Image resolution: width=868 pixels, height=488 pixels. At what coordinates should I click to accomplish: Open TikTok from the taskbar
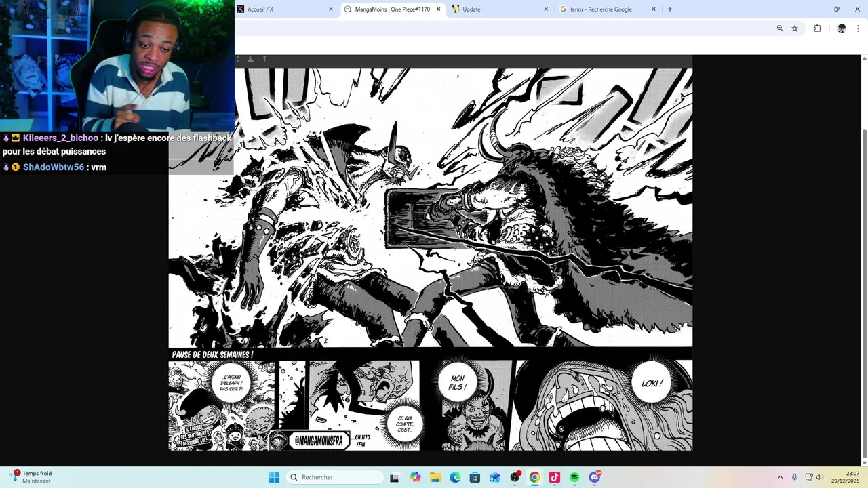pos(555,477)
